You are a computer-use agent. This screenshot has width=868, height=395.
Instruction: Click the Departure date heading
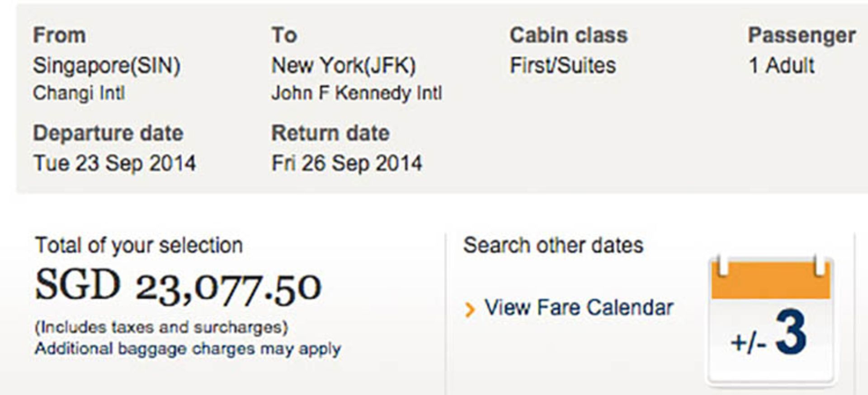click(108, 133)
